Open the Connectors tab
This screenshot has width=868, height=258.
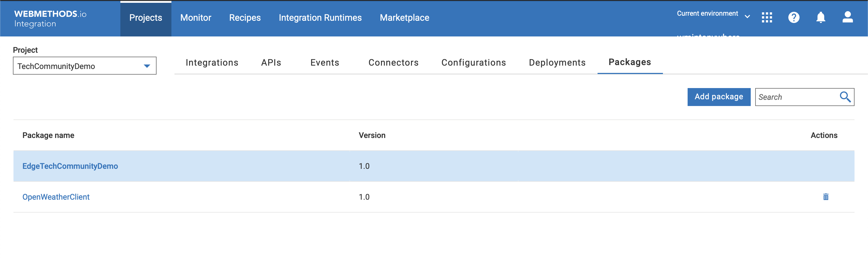click(394, 62)
